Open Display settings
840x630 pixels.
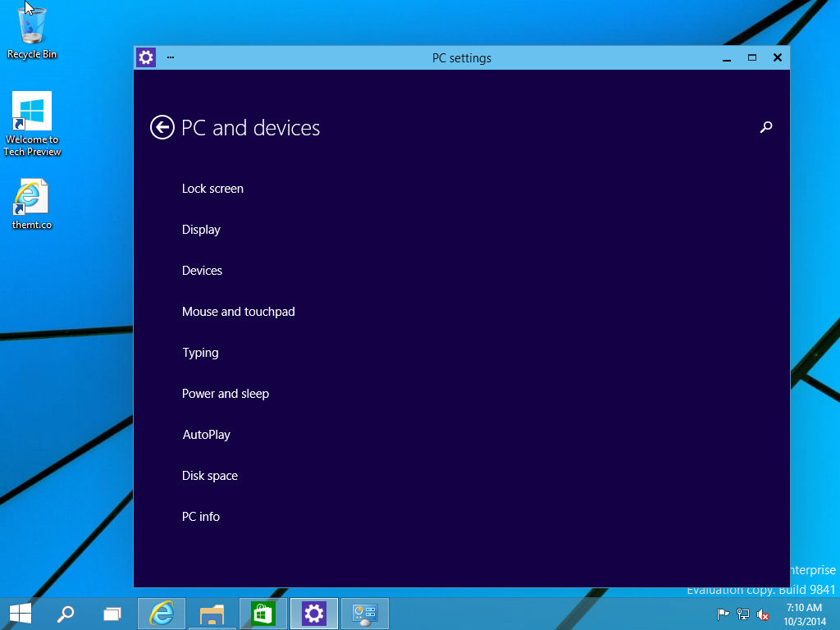(201, 230)
